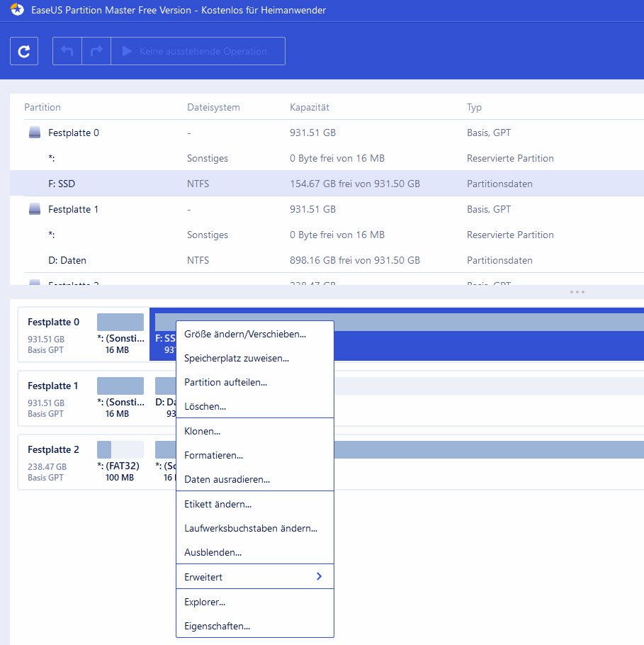Viewport: 644px width, 645px height.
Task: Click the EaseUS app logo icon
Action: pyautogui.click(x=18, y=11)
